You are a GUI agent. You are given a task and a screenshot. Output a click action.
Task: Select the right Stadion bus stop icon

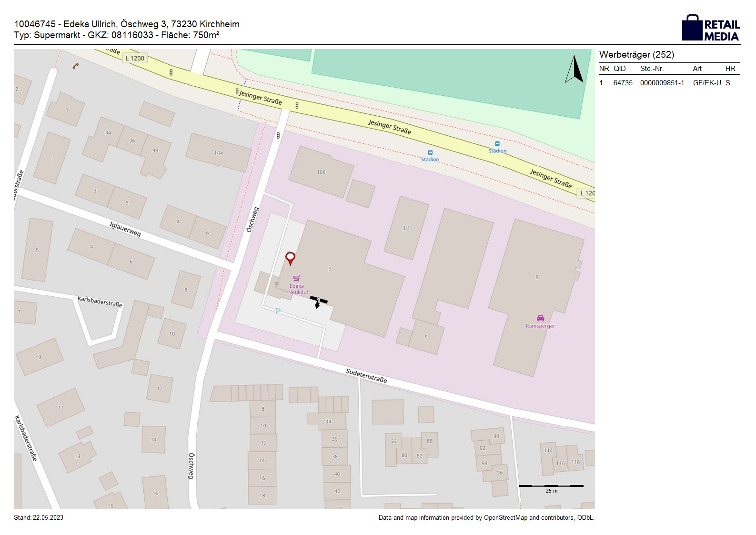[497, 144]
